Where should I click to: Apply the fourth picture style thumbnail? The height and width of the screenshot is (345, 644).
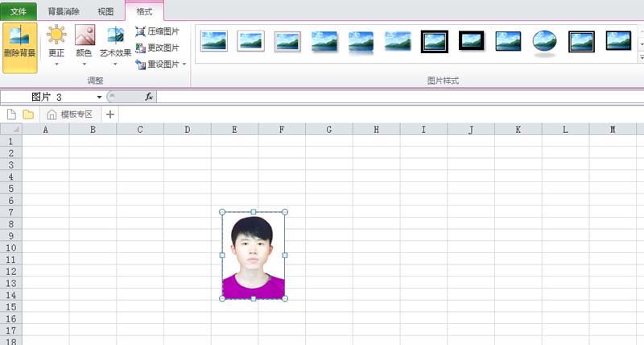click(324, 42)
